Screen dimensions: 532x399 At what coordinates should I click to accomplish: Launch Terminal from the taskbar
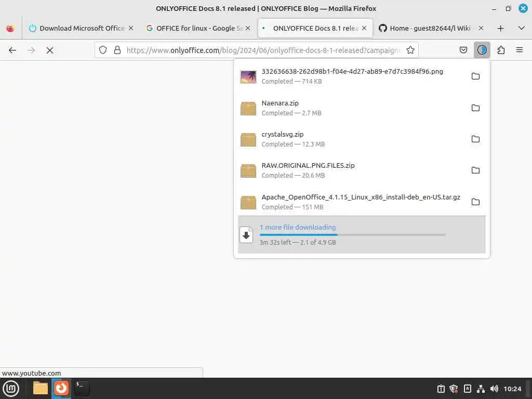click(x=82, y=388)
